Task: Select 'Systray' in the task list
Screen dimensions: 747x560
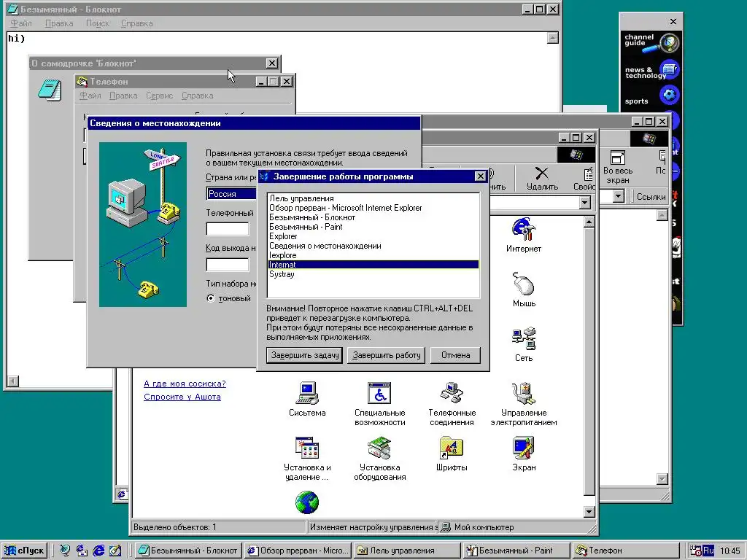Action: pos(373,274)
